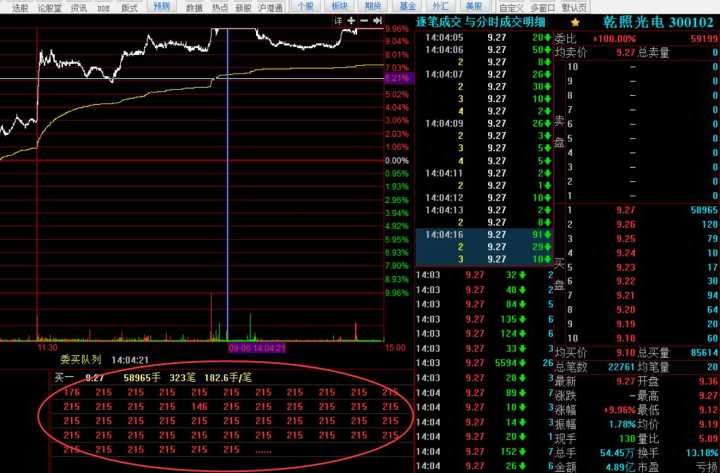Switch to the 期货 futures tab
The width and height of the screenshot is (720, 473).
pyautogui.click(x=372, y=6)
